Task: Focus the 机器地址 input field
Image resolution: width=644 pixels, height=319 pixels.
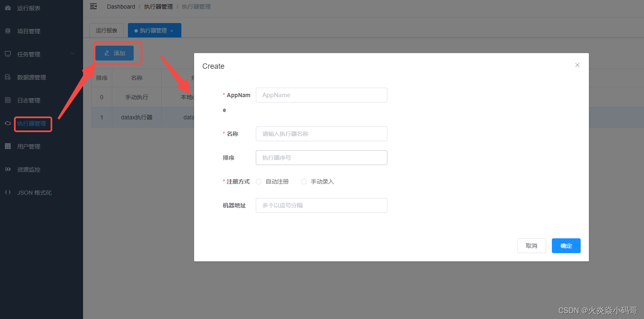Action: [x=322, y=205]
